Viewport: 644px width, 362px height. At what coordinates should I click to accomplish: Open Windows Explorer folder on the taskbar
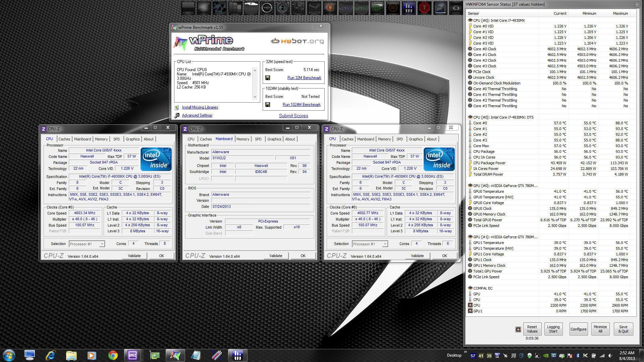click(71, 355)
